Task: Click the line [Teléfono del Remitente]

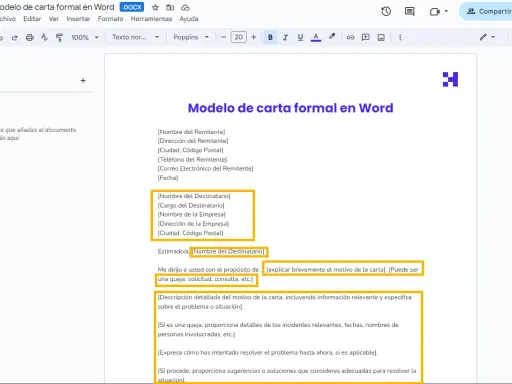Action: click(192, 159)
